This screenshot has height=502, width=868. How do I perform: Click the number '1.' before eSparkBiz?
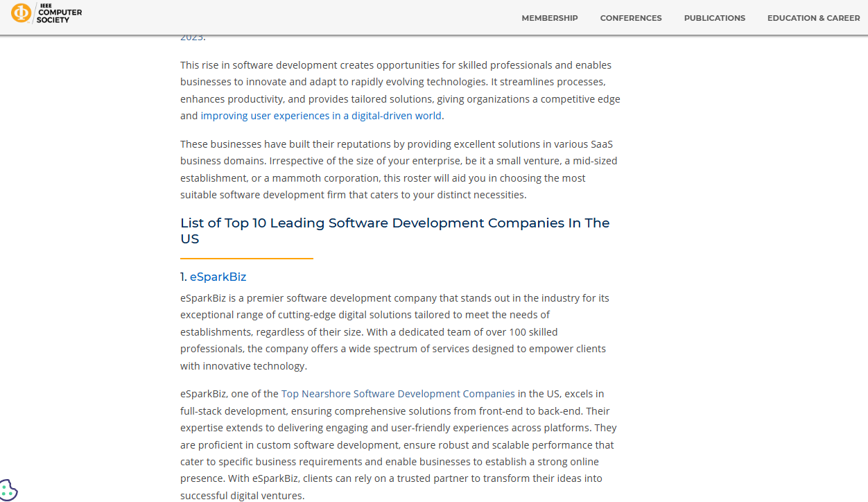184,277
